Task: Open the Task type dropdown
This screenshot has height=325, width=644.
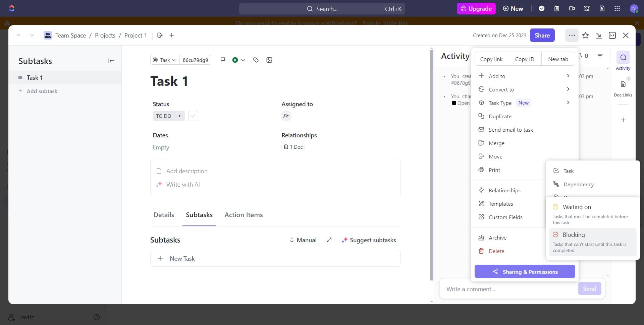Action: point(164,60)
